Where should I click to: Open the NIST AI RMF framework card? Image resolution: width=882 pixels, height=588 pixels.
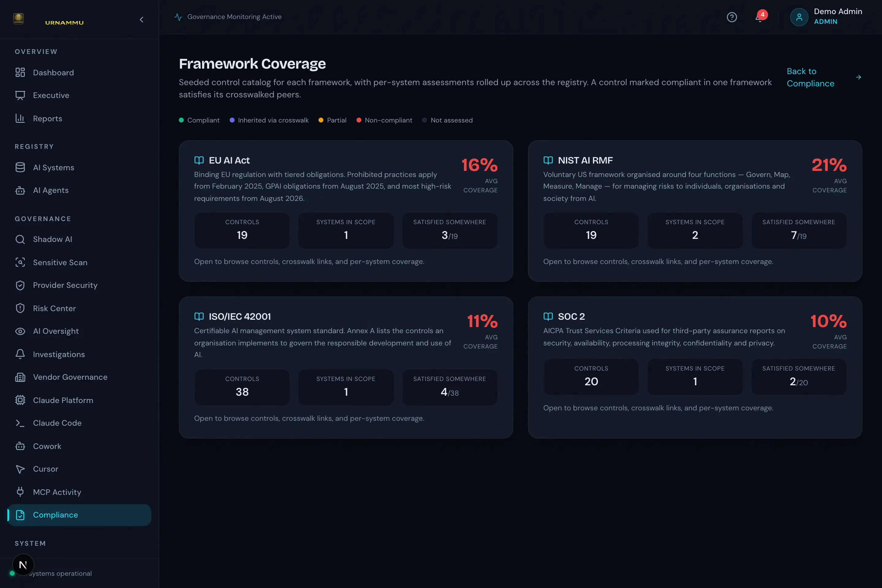695,211
